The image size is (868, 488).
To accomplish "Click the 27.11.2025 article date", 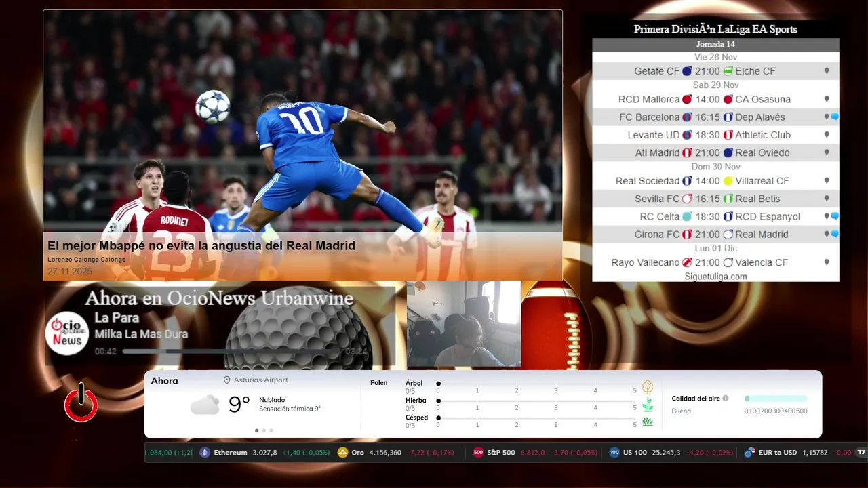I will [69, 272].
